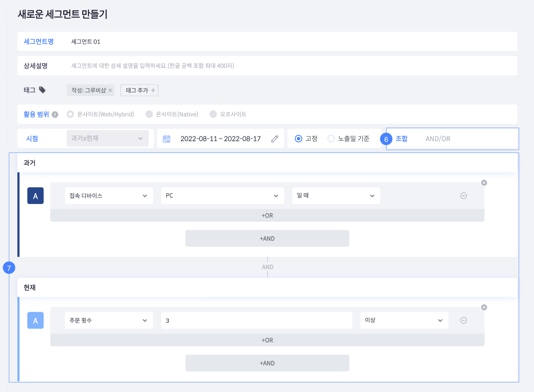Add an OR condition in the 현재 section

click(x=267, y=340)
